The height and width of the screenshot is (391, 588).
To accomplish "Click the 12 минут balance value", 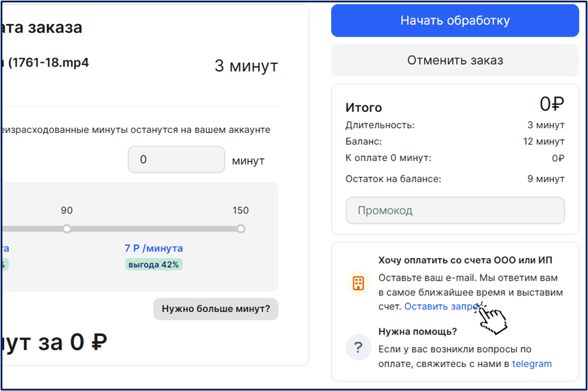I will (x=544, y=142).
